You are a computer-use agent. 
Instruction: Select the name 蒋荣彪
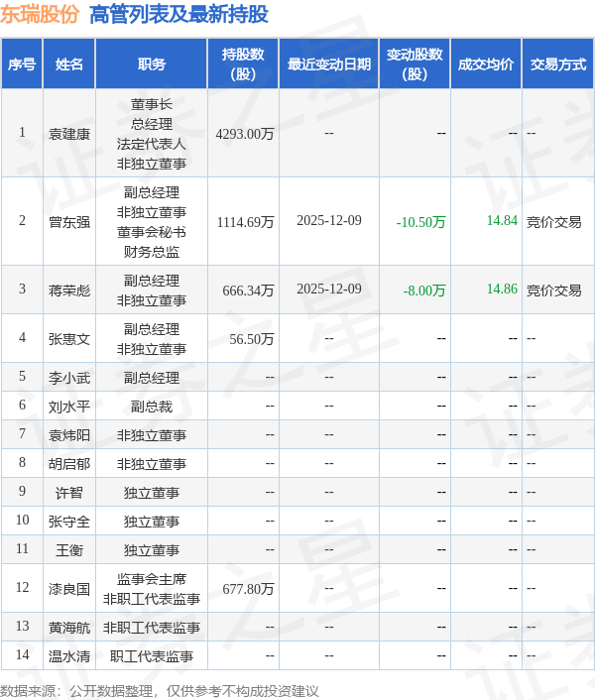coord(69,291)
